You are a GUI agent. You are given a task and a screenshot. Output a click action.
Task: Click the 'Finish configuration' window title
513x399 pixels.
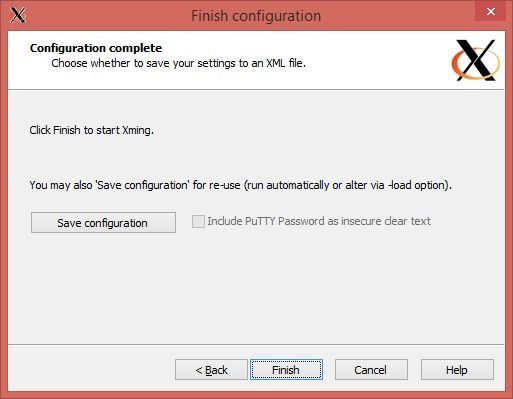[256, 16]
